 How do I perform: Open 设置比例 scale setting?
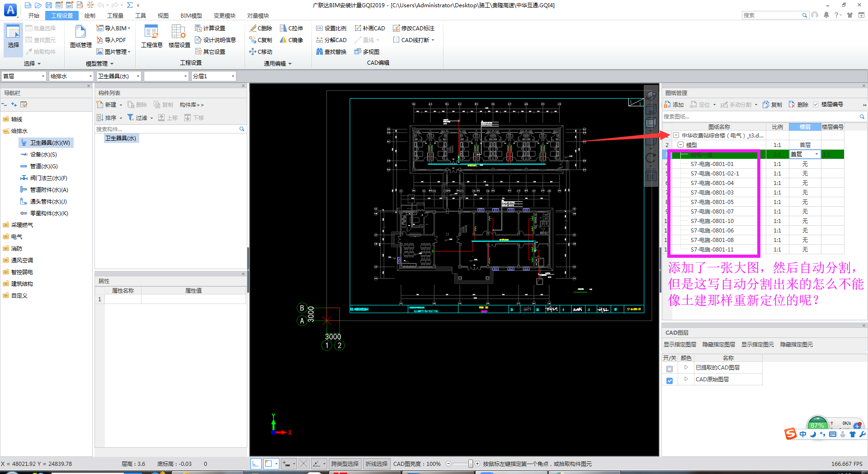pyautogui.click(x=331, y=28)
